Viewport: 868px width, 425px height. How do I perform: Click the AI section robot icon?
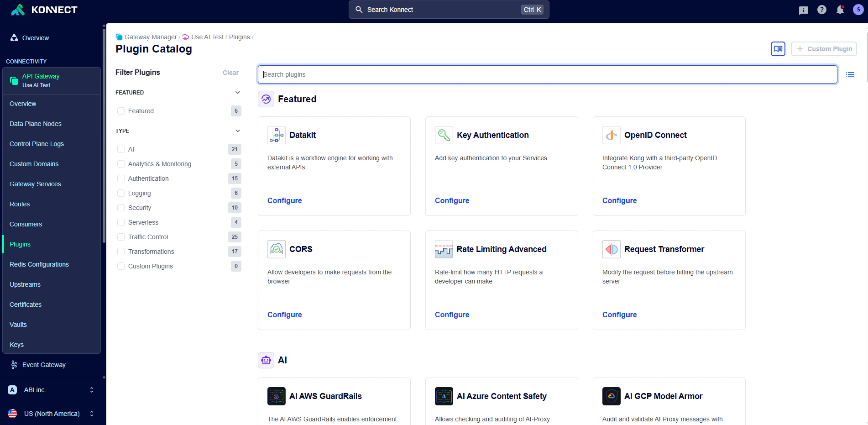point(266,360)
